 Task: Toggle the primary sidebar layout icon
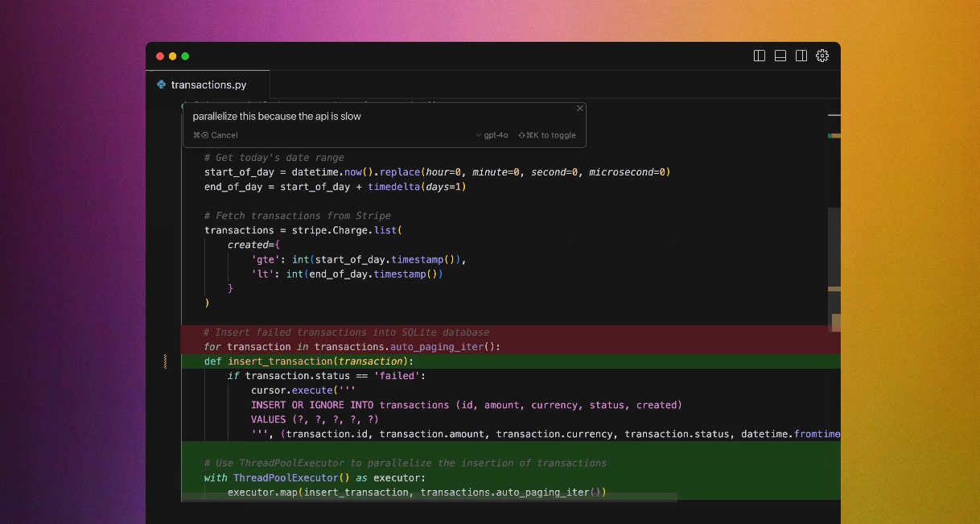point(759,56)
